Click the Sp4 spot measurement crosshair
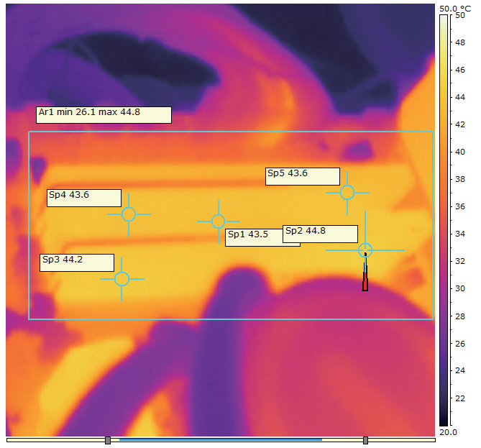 tap(129, 214)
